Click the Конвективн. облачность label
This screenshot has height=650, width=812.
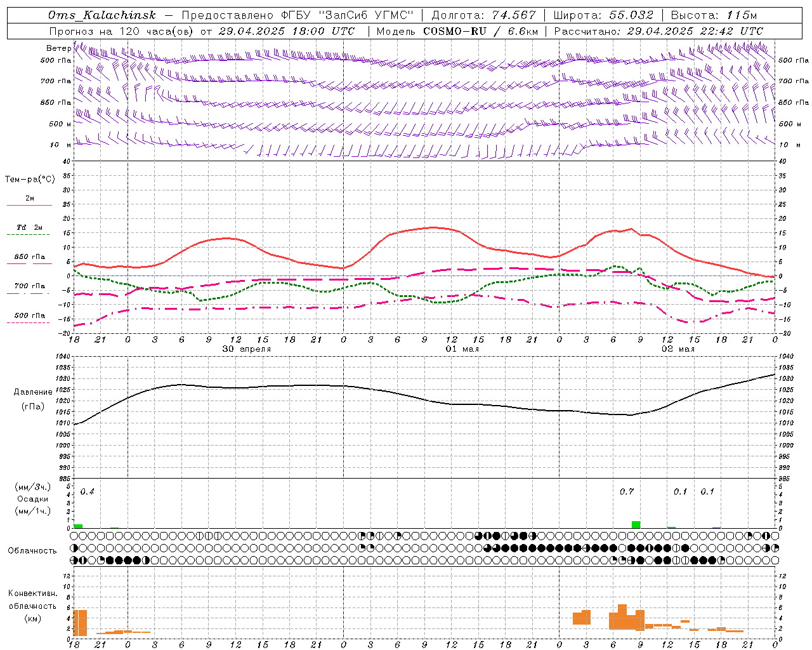pos(32,600)
